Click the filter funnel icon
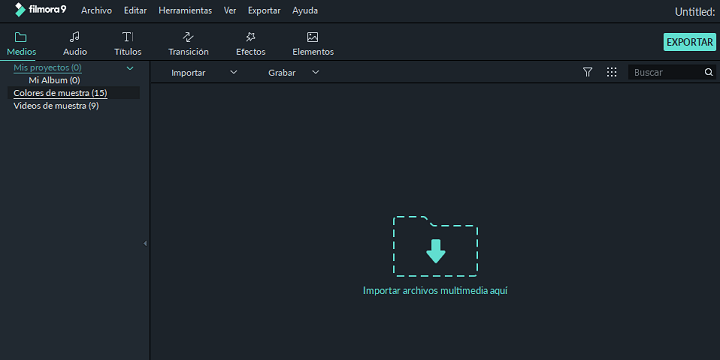This screenshot has width=720, height=360. (x=587, y=72)
